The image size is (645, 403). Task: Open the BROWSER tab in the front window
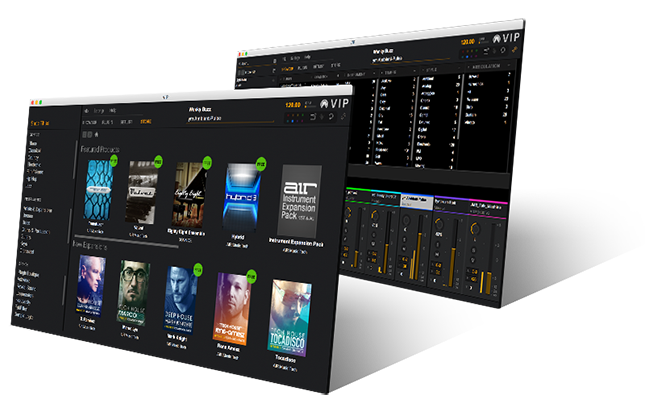[x=86, y=120]
